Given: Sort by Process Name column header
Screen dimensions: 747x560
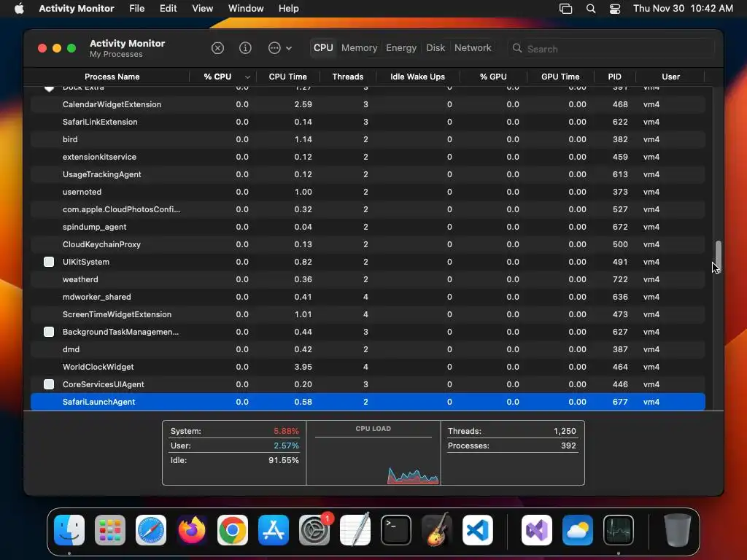Looking at the screenshot, I should [112, 77].
